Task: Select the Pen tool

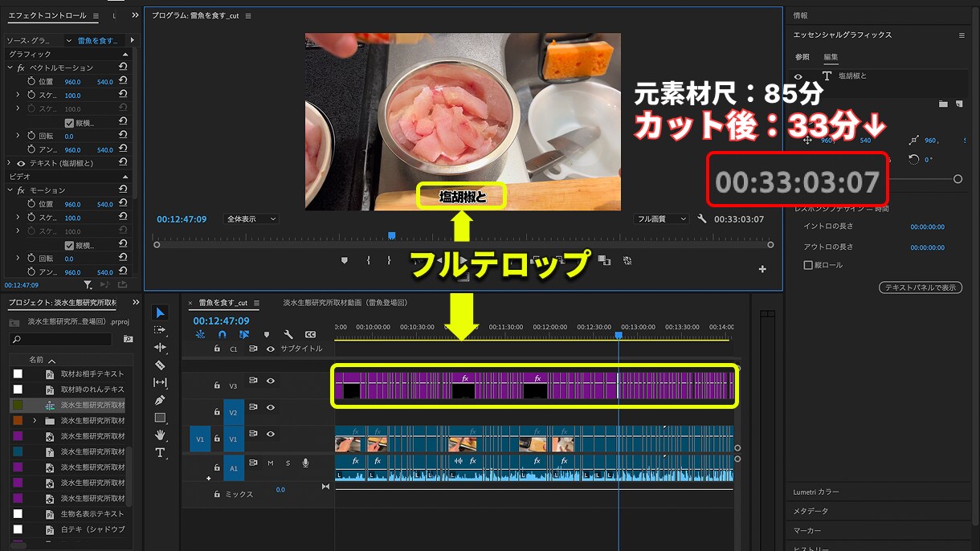Action: [160, 400]
